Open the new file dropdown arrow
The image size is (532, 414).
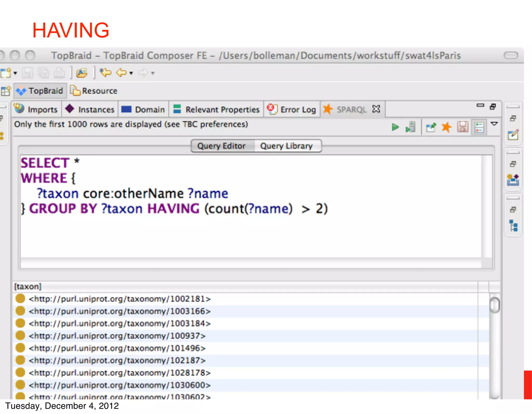pos(15,73)
